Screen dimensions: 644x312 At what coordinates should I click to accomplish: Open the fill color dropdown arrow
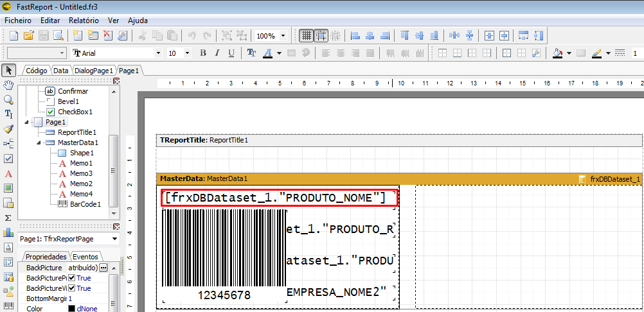569,53
